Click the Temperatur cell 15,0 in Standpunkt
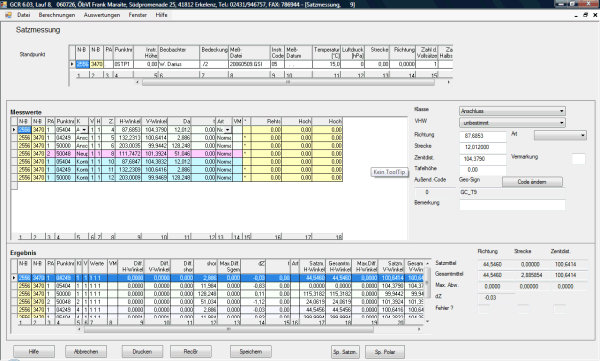600x361 pixels. click(326, 64)
